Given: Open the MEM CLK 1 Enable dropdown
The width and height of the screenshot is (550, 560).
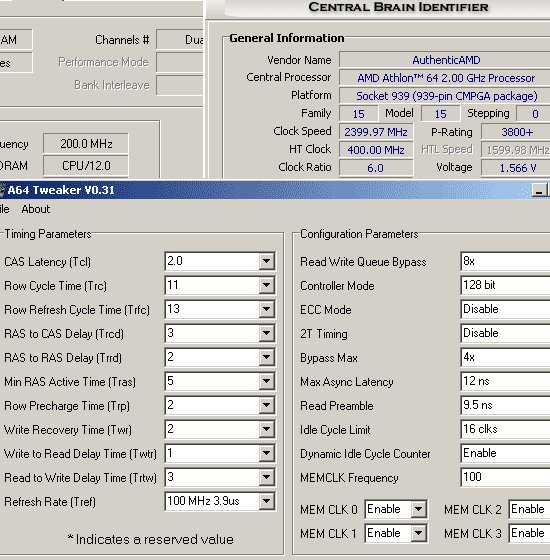Looking at the screenshot, I should 419,533.
